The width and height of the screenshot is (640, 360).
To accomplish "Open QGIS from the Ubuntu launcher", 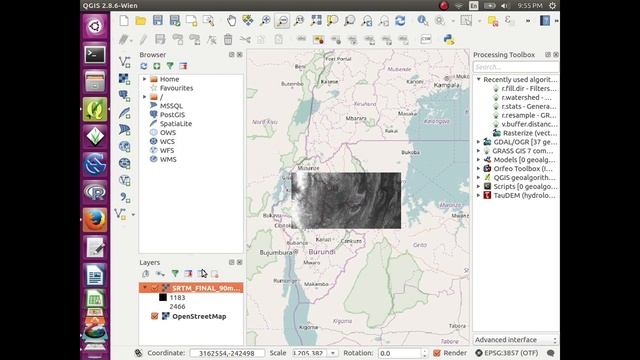I will coord(95,109).
